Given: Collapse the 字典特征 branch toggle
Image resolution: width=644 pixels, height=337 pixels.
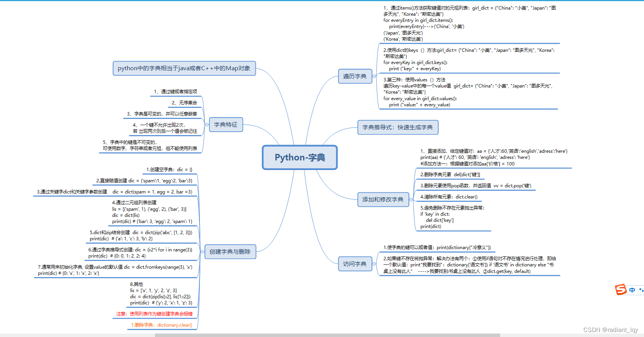Looking at the screenshot, I should tap(207, 125).
